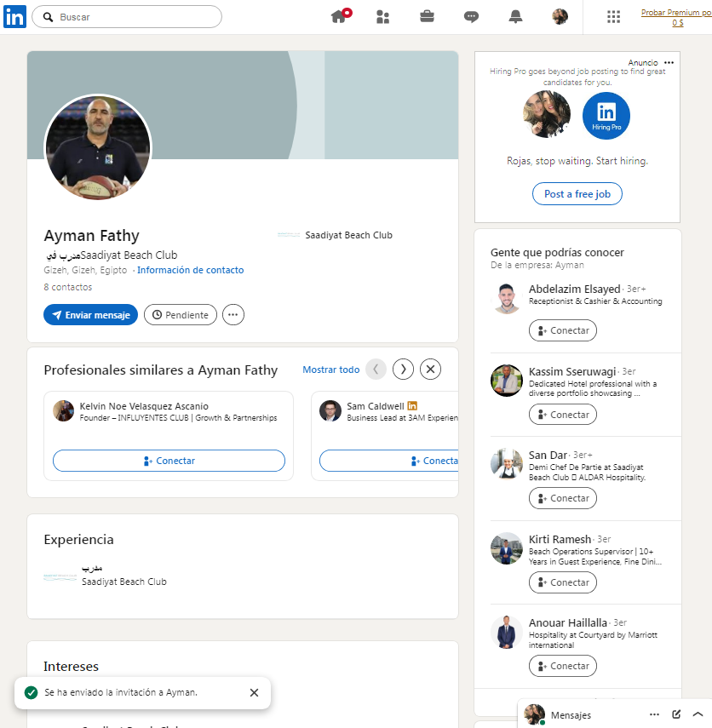Click the Buscar search field
Viewport: 712px width, 728px height.
click(x=127, y=17)
